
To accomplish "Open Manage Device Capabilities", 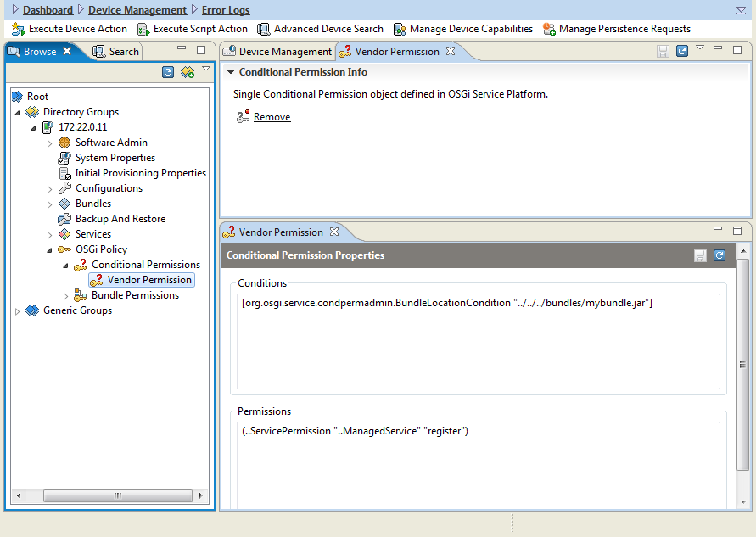I will pos(400,29).
